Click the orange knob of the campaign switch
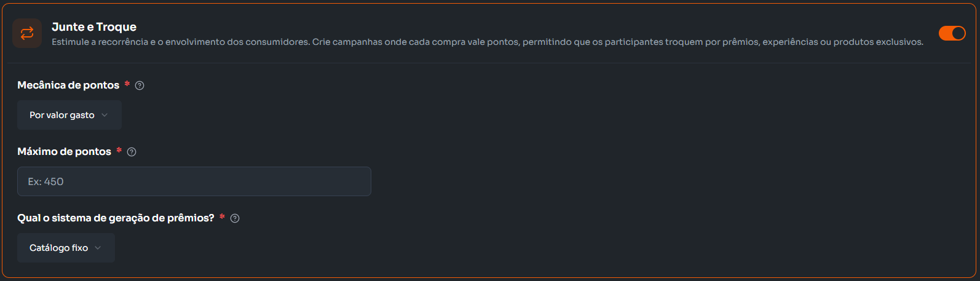Screen dimensions: 980x281 coord(958,33)
